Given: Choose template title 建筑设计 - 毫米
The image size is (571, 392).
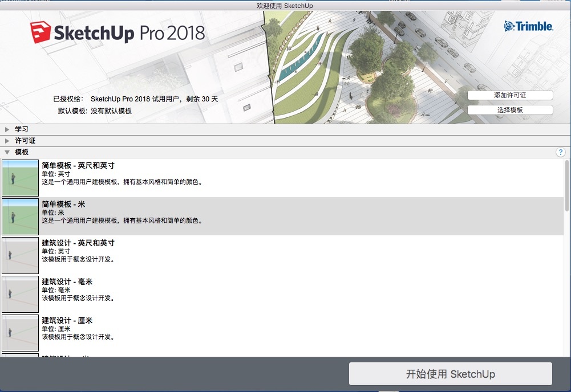Looking at the screenshot, I should [x=67, y=281].
